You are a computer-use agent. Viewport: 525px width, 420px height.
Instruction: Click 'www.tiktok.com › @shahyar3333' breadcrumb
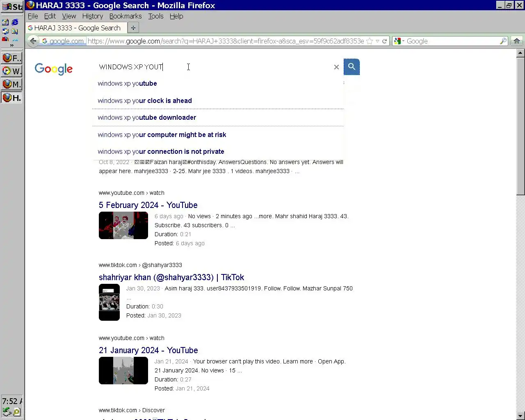(x=140, y=265)
